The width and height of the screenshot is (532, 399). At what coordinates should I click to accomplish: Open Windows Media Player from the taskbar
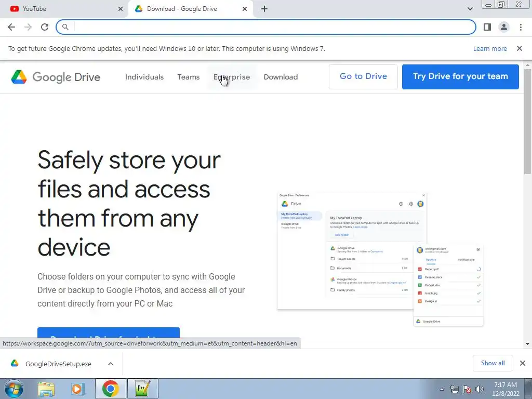[x=77, y=389]
